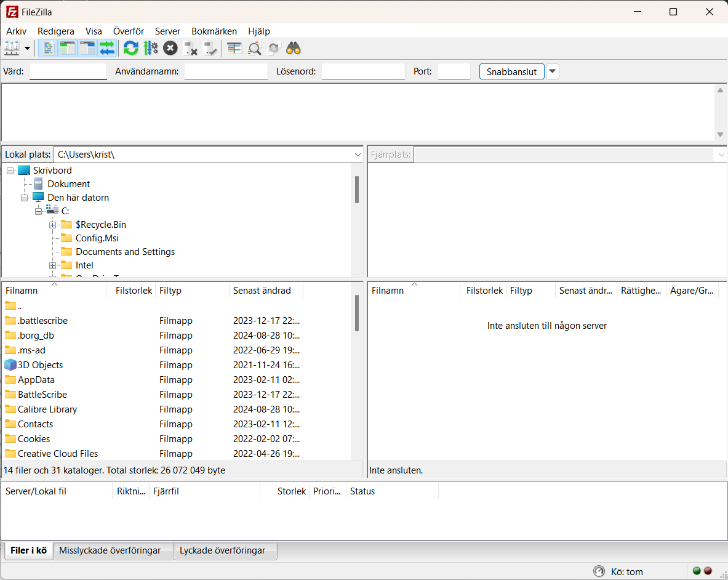Click the Lösenord input field
The image size is (728, 580).
(362, 71)
